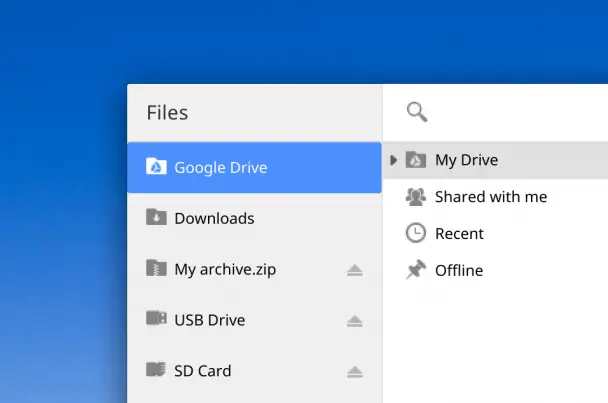Viewport: 608px width, 403px height.
Task: Open the Downloads folder
Action: [x=254, y=218]
